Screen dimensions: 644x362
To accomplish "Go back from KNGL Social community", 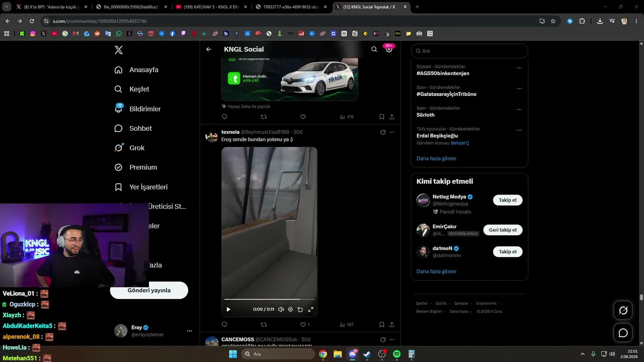I will [x=209, y=49].
